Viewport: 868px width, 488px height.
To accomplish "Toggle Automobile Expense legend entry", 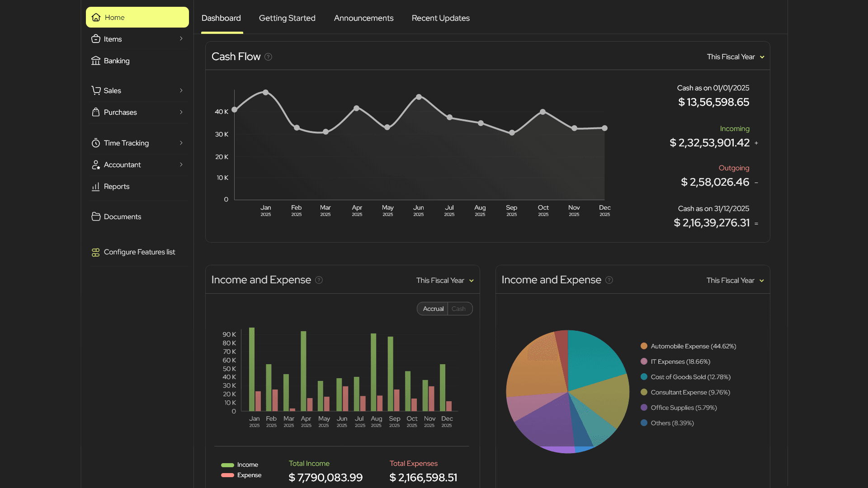I will click(x=693, y=346).
